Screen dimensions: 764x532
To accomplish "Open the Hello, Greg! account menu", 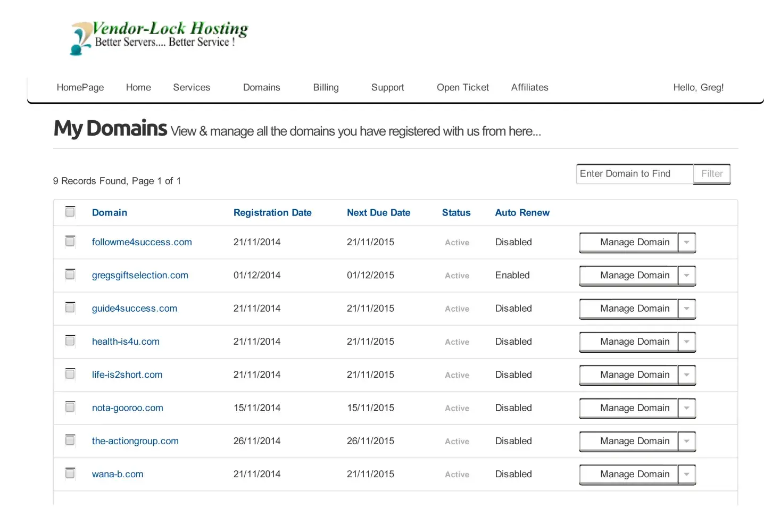I will pyautogui.click(x=698, y=87).
